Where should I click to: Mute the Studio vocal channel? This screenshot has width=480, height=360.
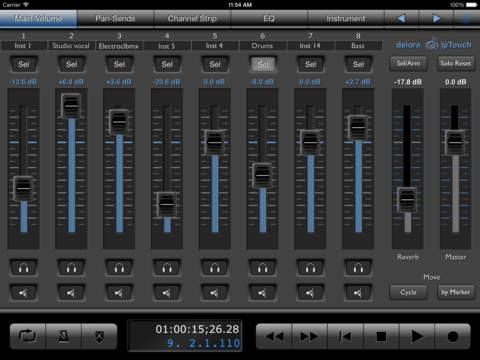[71, 293]
